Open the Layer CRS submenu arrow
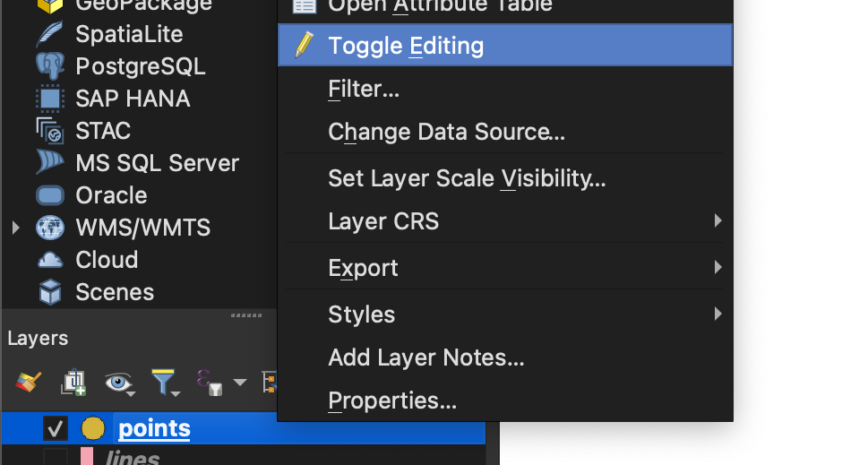868x465 pixels. point(718,221)
